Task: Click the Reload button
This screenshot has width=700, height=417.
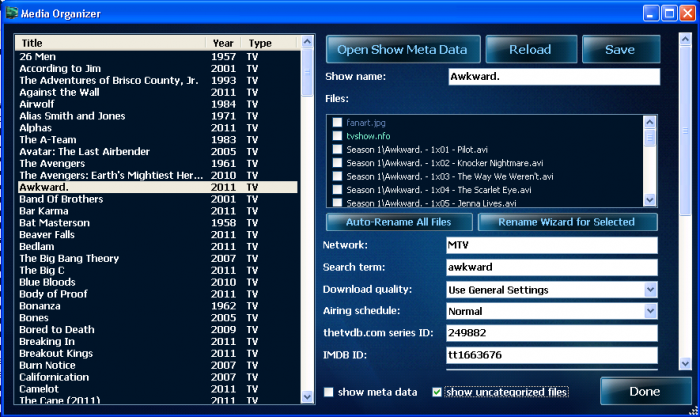Action: click(x=531, y=50)
